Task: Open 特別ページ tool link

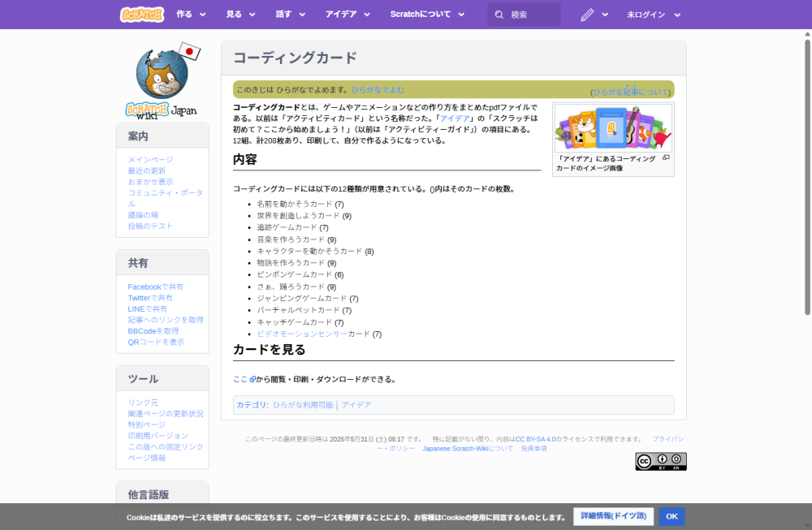Action: (x=146, y=424)
